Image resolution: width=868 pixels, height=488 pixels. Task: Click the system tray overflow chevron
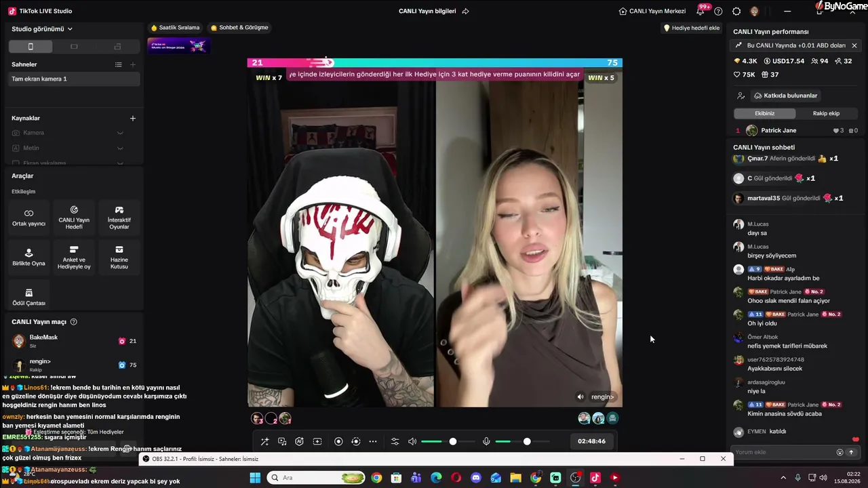click(x=783, y=478)
